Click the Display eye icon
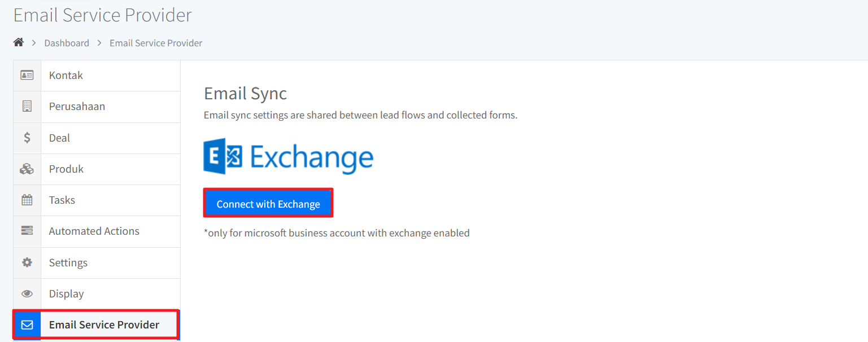The image size is (868, 342). click(x=27, y=293)
